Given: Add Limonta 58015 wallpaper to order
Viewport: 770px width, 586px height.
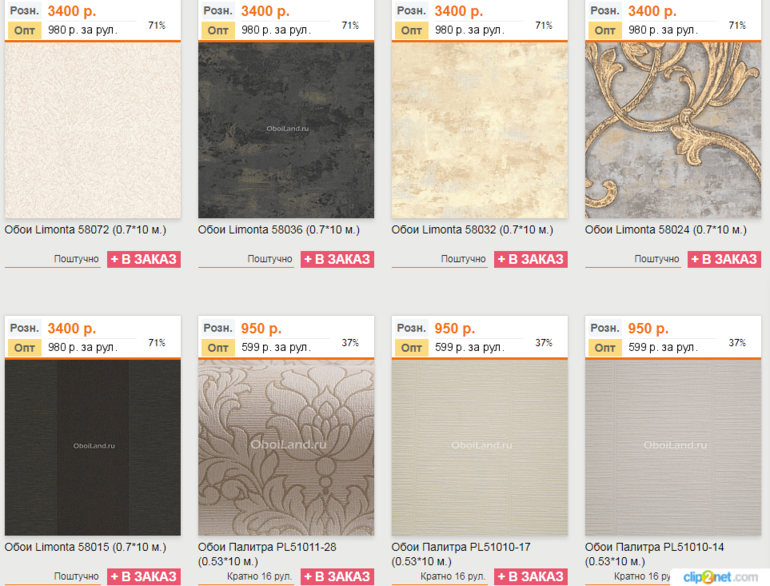Looking at the screenshot, I should point(144,577).
